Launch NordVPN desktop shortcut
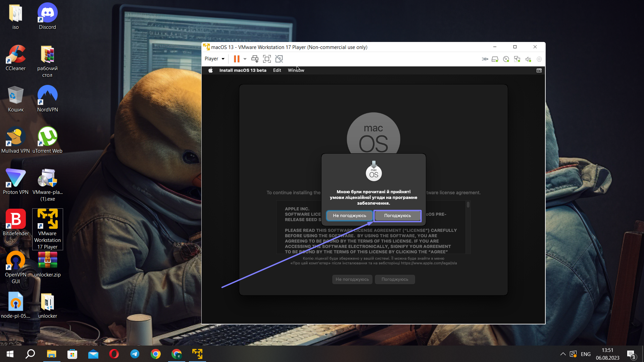644x362 pixels. (47, 99)
